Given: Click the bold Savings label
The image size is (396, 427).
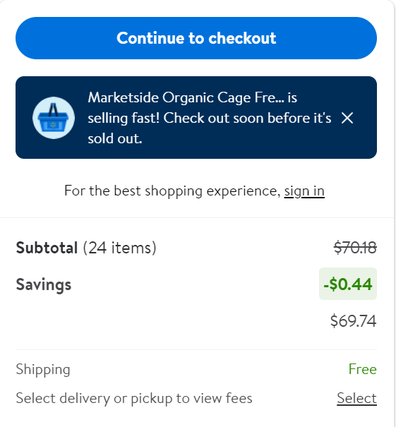Looking at the screenshot, I should (x=44, y=285).
